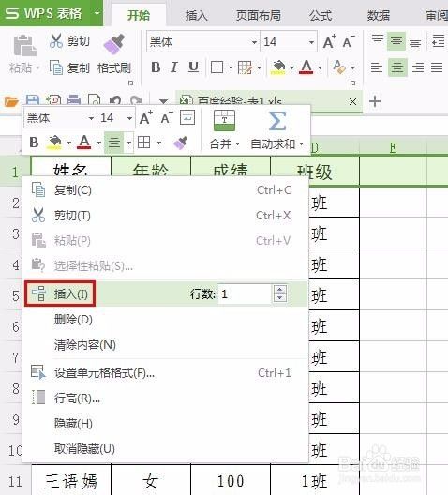Click the clear formatting eraser icon

click(x=339, y=67)
